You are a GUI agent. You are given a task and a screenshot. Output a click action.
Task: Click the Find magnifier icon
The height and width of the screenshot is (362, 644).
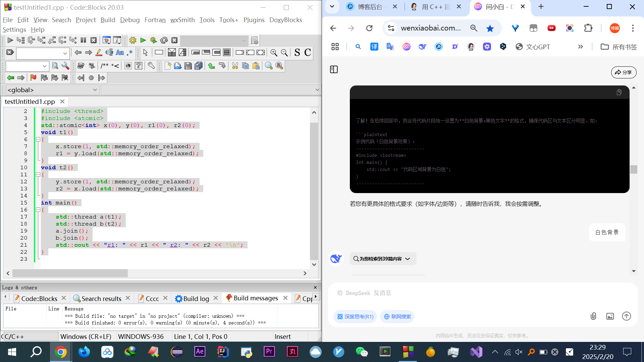point(269,66)
